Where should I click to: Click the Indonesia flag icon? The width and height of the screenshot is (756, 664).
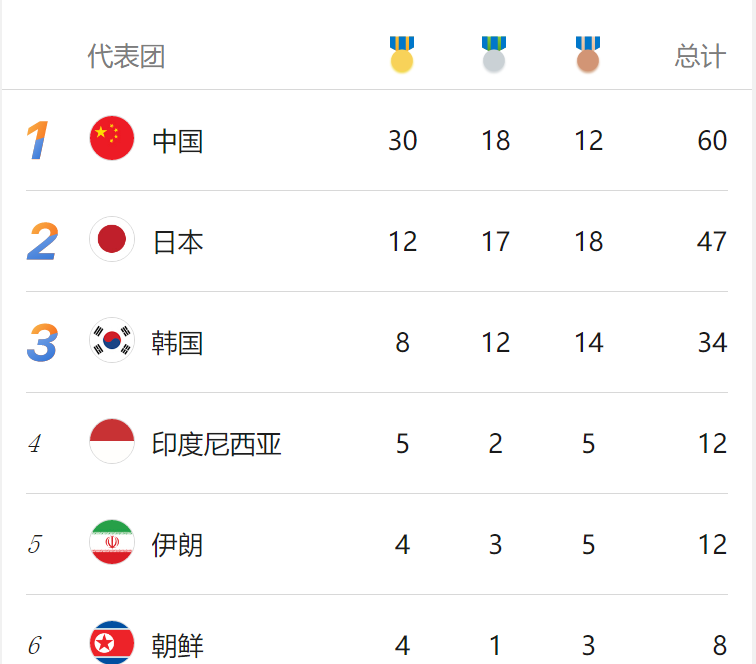[x=112, y=441]
